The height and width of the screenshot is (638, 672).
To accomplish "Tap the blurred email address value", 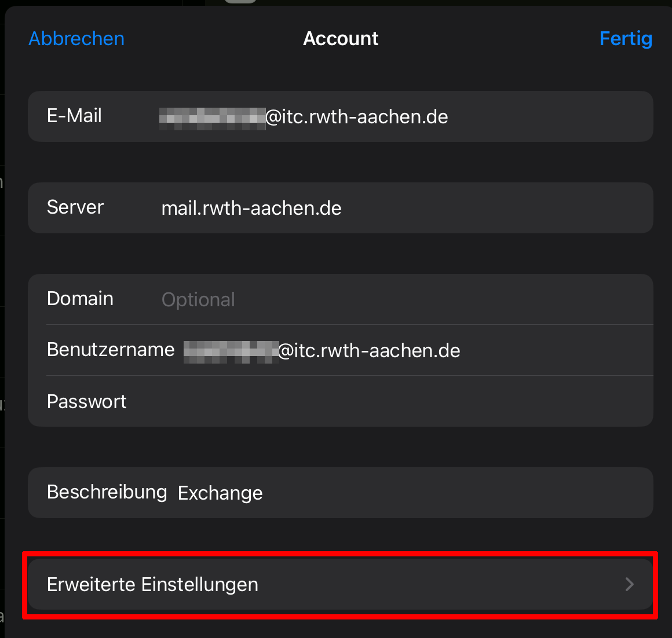I will tap(213, 116).
